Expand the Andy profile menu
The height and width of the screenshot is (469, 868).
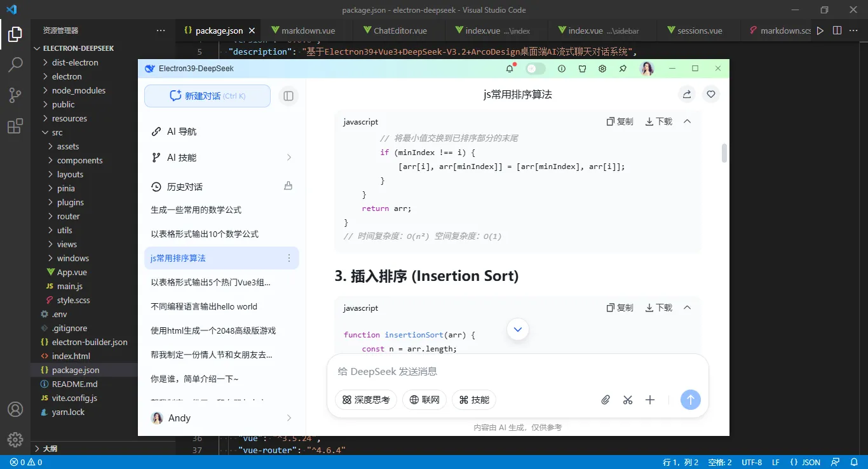coord(222,418)
